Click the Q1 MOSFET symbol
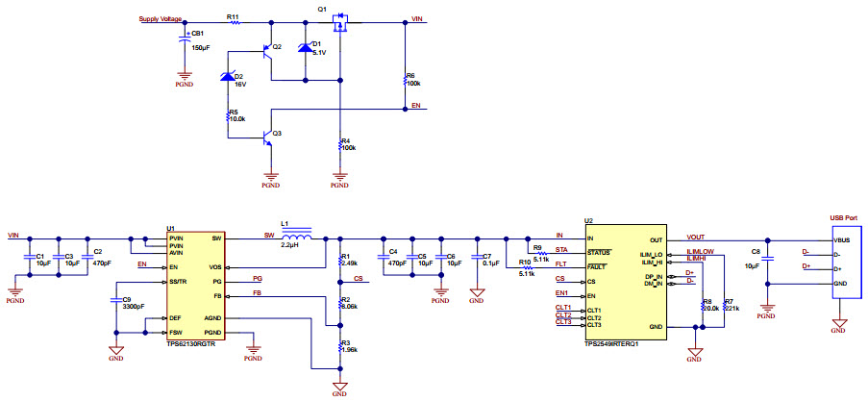The height and width of the screenshot is (401, 868). tap(339, 24)
